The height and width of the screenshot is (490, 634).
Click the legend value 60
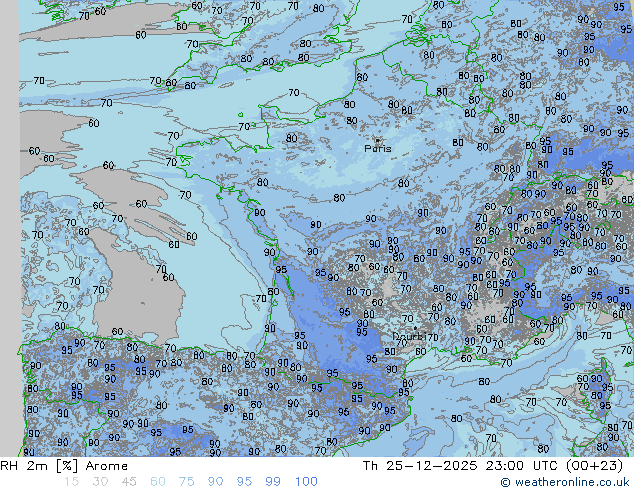[158, 482]
